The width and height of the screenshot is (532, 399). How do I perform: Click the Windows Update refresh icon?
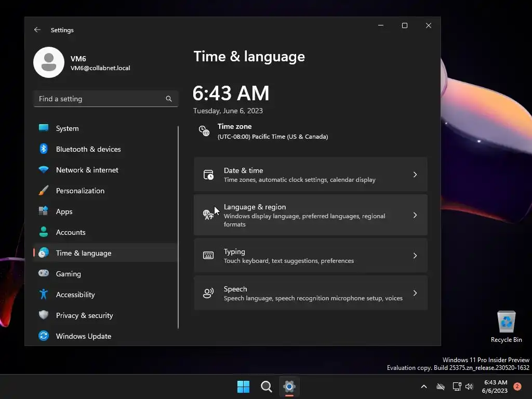point(44,336)
